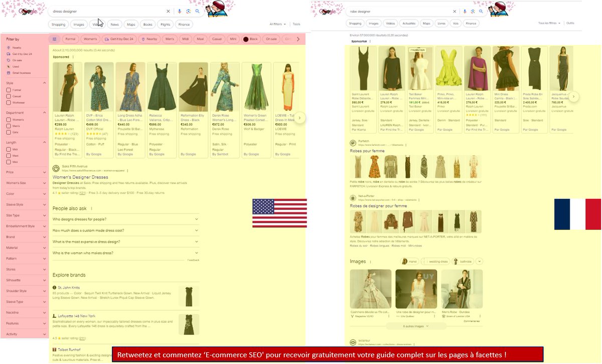Click the Google doodle logo on the French page

tap(329, 11)
